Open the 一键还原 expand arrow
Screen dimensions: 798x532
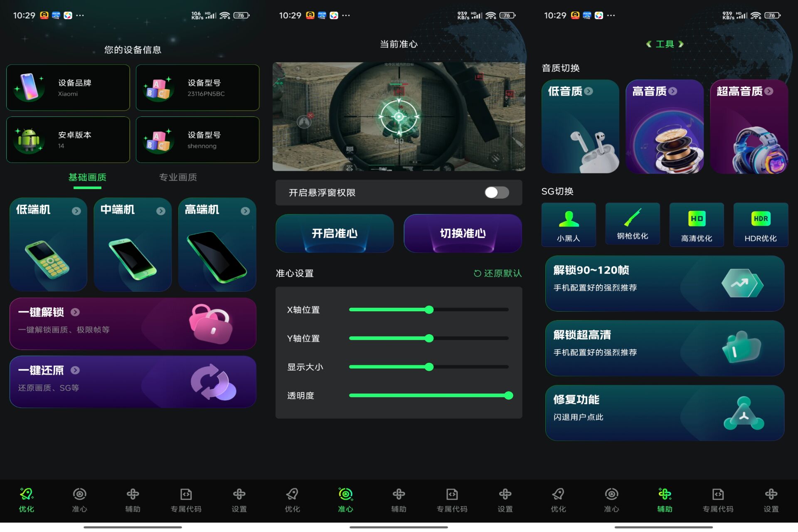point(75,370)
